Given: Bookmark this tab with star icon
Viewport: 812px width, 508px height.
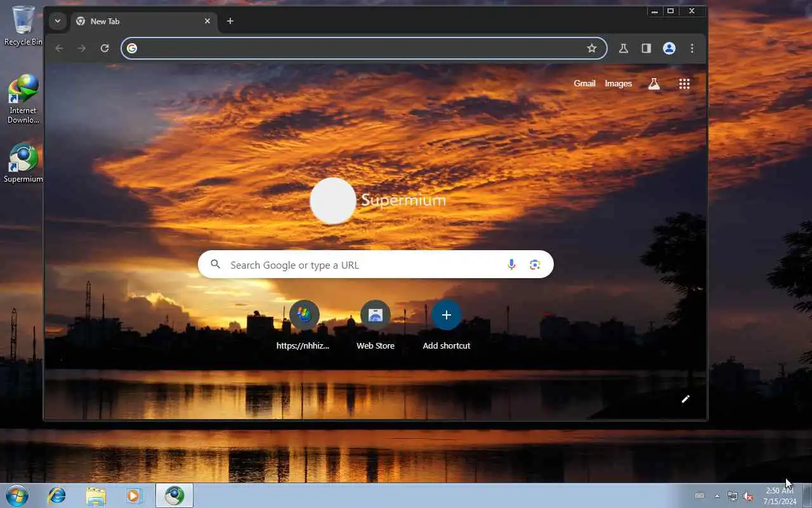Looking at the screenshot, I should point(592,48).
